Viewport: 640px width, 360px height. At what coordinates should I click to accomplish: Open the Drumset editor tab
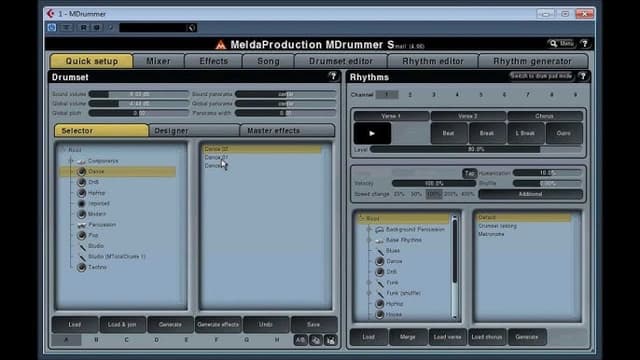[x=341, y=61]
